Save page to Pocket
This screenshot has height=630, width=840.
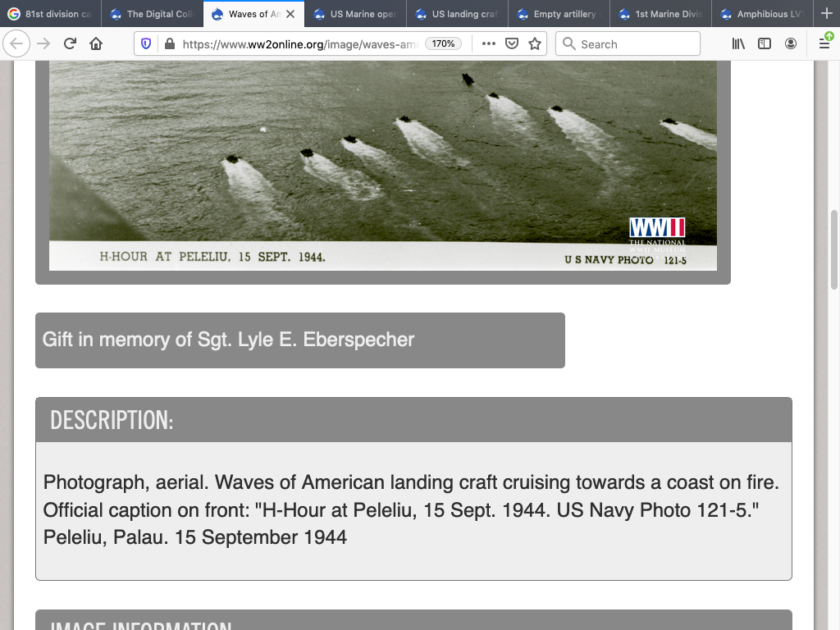[511, 43]
